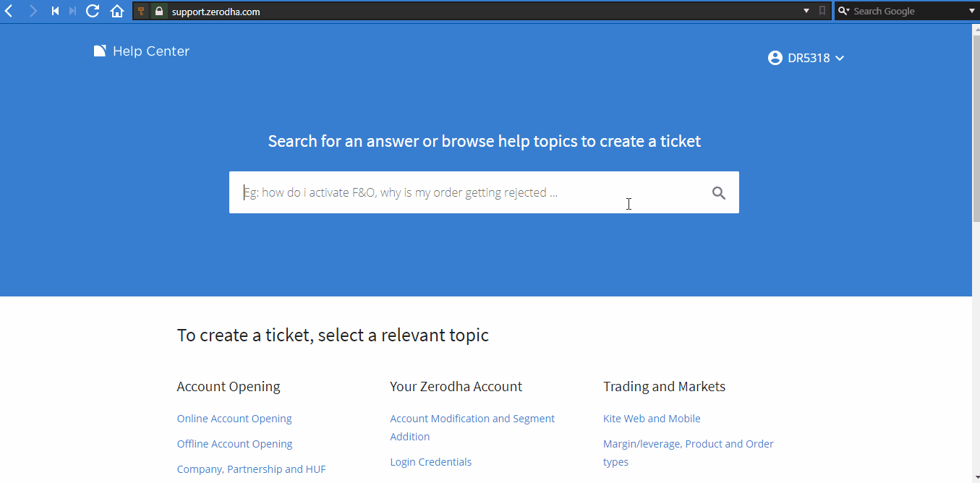The image size is (980, 483).
Task: Click the Search Google input box
Action: [906, 11]
